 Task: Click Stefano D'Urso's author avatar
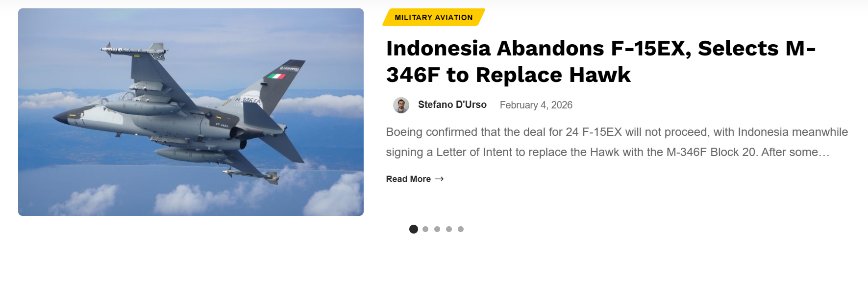[x=401, y=105]
